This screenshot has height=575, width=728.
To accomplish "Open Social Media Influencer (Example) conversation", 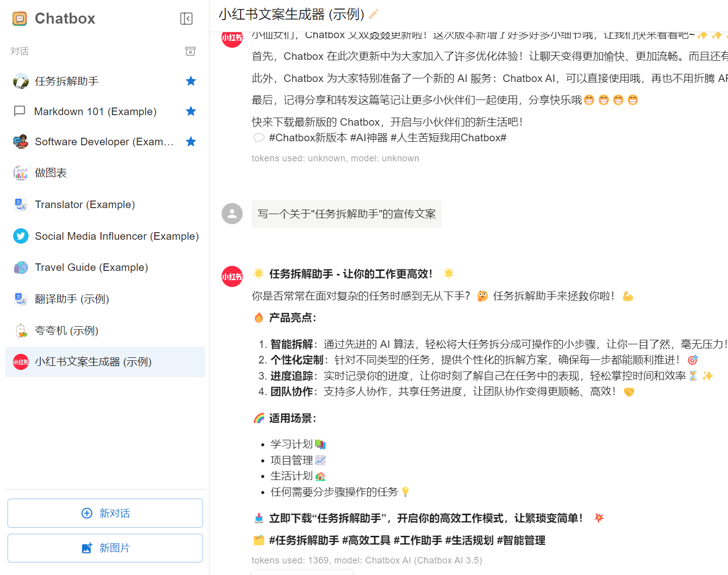I will 105,236.
